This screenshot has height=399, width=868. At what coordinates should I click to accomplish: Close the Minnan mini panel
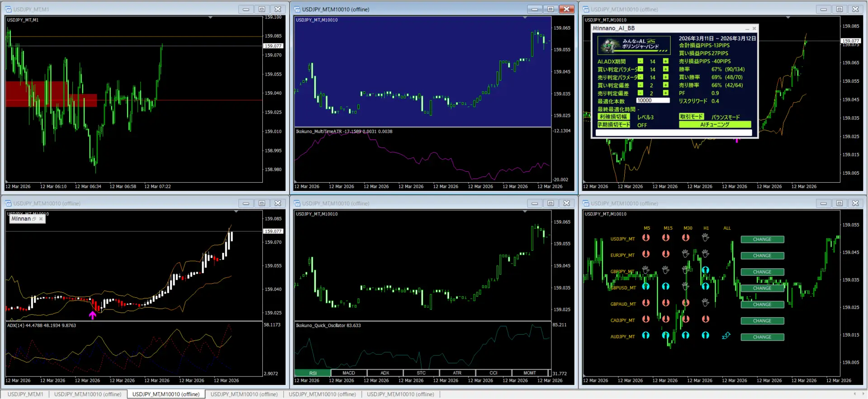point(41,219)
